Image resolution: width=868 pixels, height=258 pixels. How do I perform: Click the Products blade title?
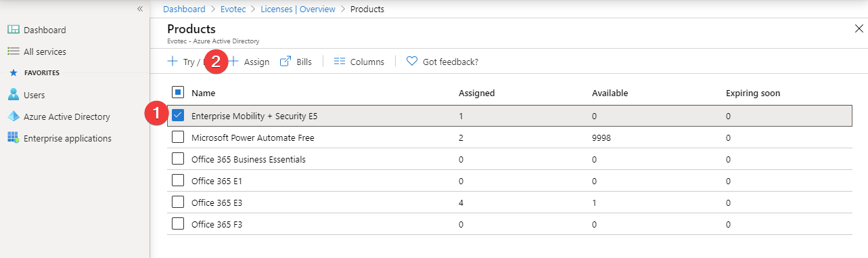[x=191, y=28]
